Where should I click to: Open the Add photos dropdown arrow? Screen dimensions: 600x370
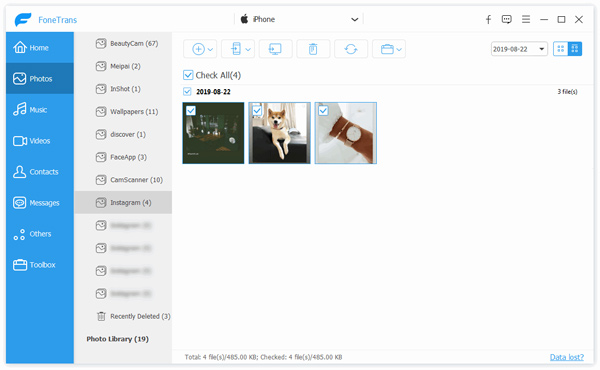click(210, 49)
